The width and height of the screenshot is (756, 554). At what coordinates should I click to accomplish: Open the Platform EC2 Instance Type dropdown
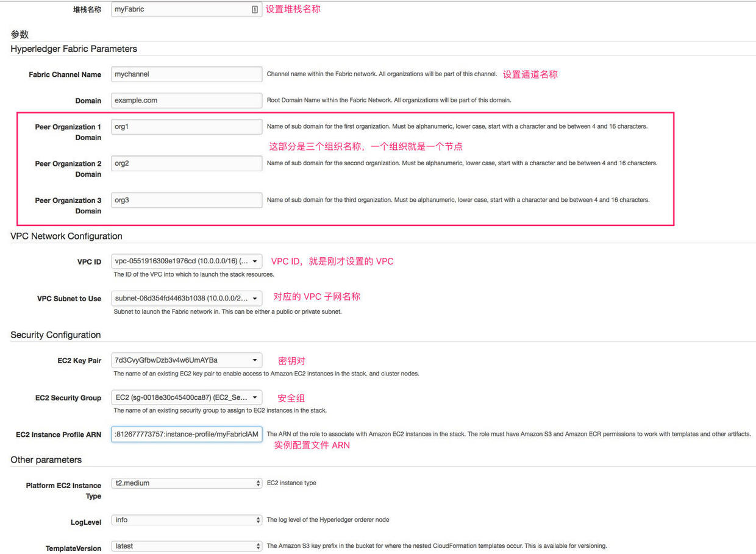(x=187, y=483)
